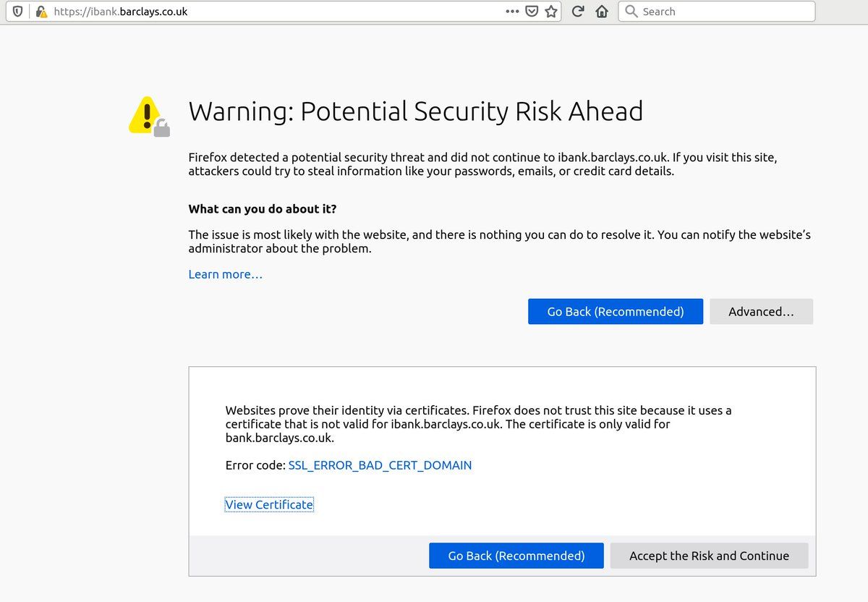This screenshot has height=602, width=868.
Task: Collapse details with the Advanced… button
Action: 761,312
